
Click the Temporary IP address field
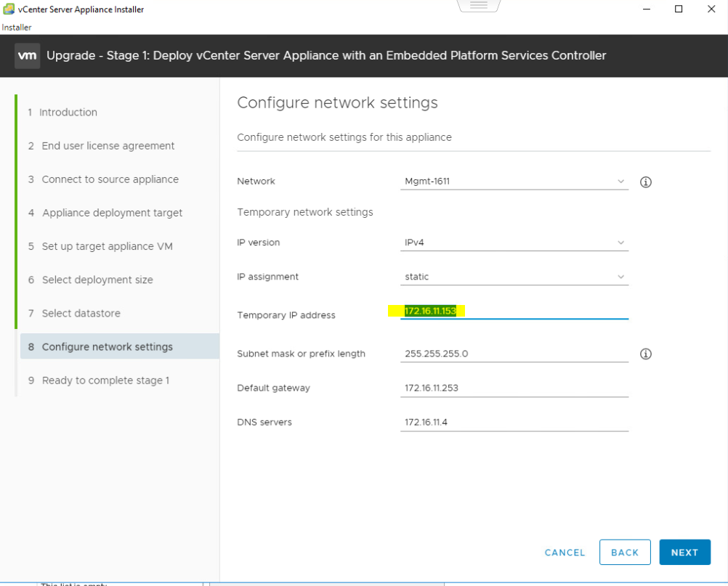(514, 312)
